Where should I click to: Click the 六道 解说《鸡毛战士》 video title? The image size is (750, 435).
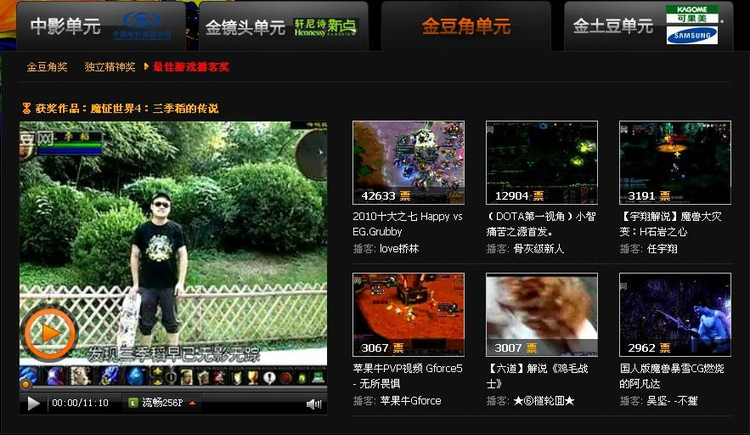[x=535, y=375]
